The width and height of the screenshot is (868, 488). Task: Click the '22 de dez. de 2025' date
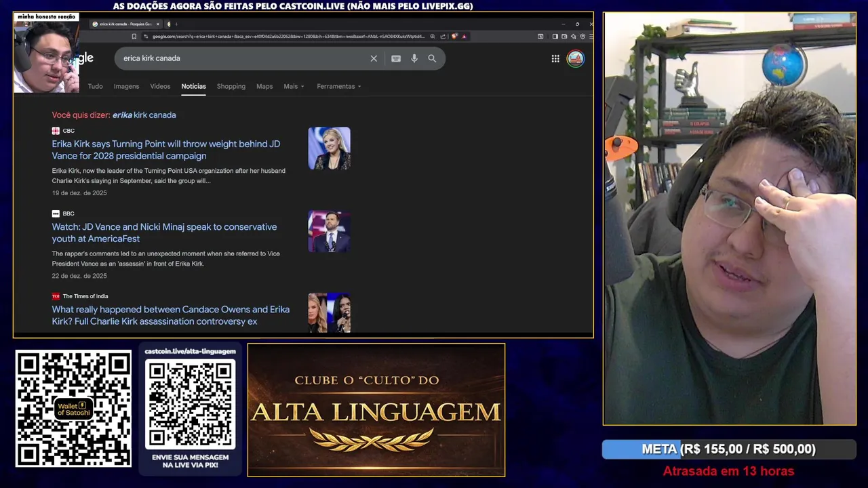pyautogui.click(x=79, y=276)
